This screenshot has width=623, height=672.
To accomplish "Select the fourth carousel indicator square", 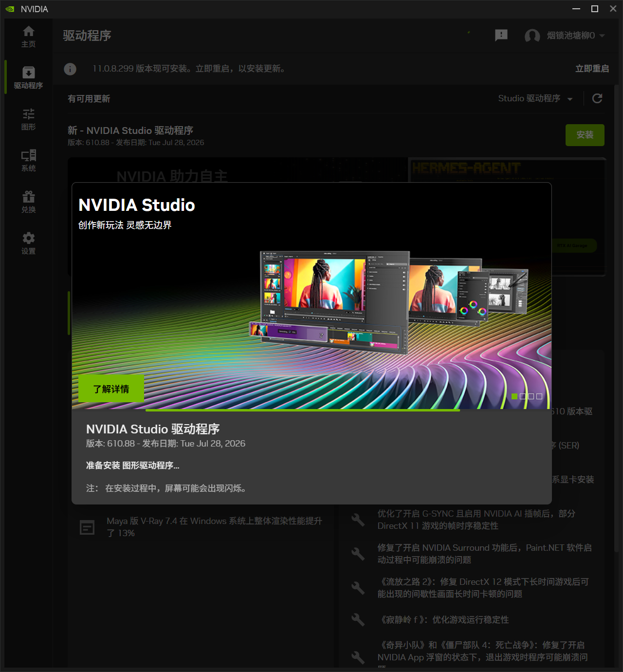I will point(539,396).
